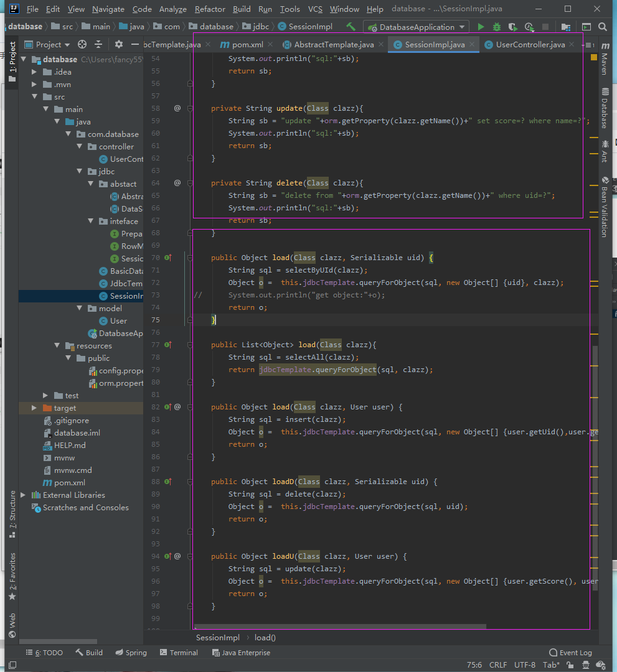Open the Event Log
This screenshot has width=617, height=672.
coord(571,653)
